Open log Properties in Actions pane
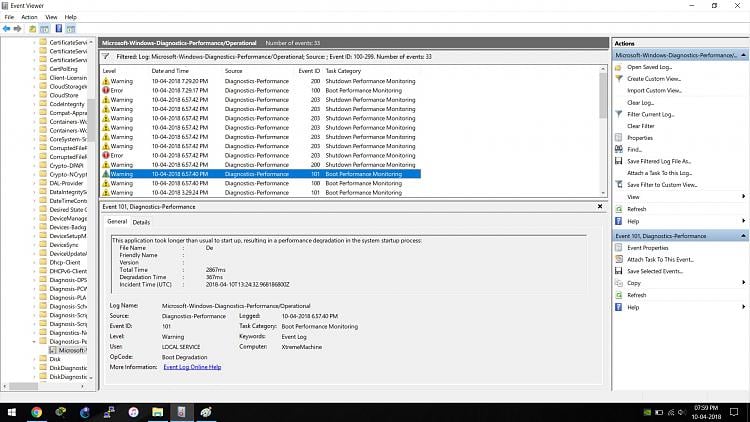750x422 pixels. coord(640,138)
